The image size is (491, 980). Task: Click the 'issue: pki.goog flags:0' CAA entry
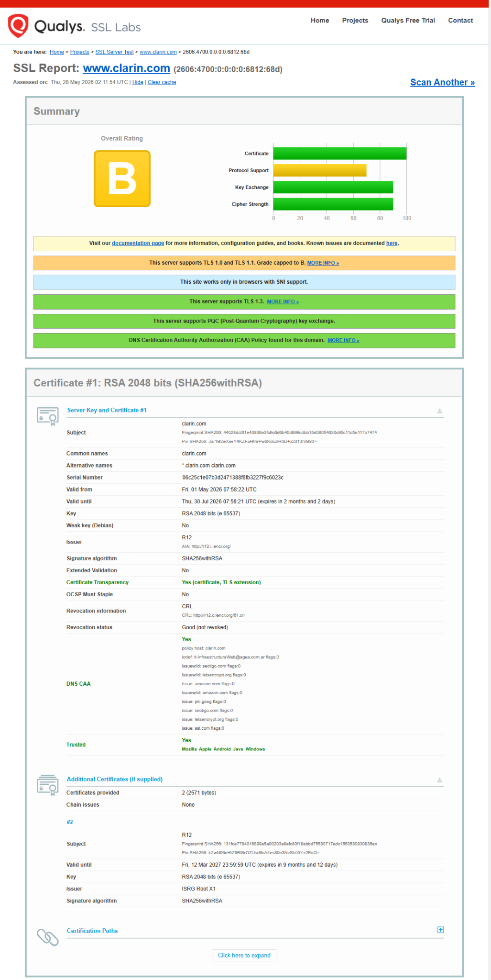[204, 702]
